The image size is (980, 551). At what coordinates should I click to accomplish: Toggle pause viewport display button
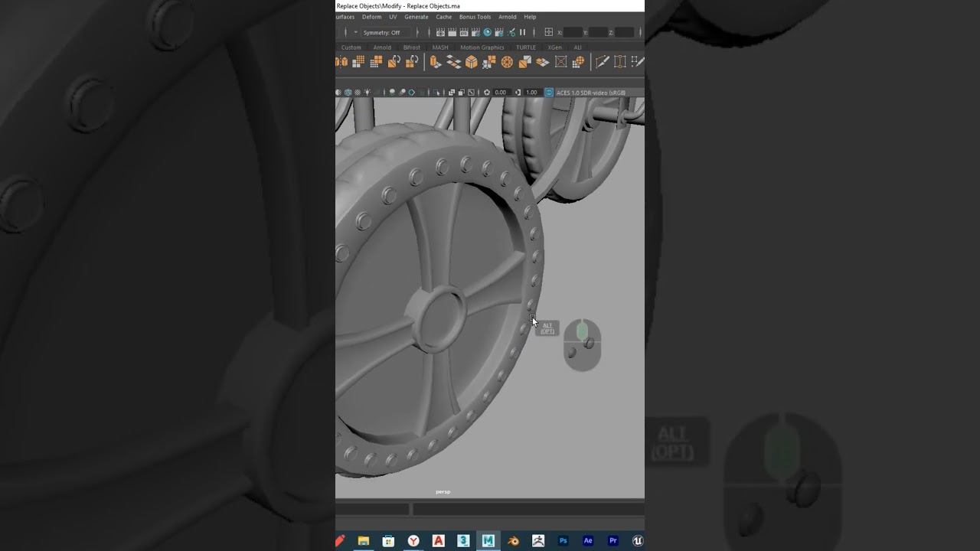tap(523, 32)
